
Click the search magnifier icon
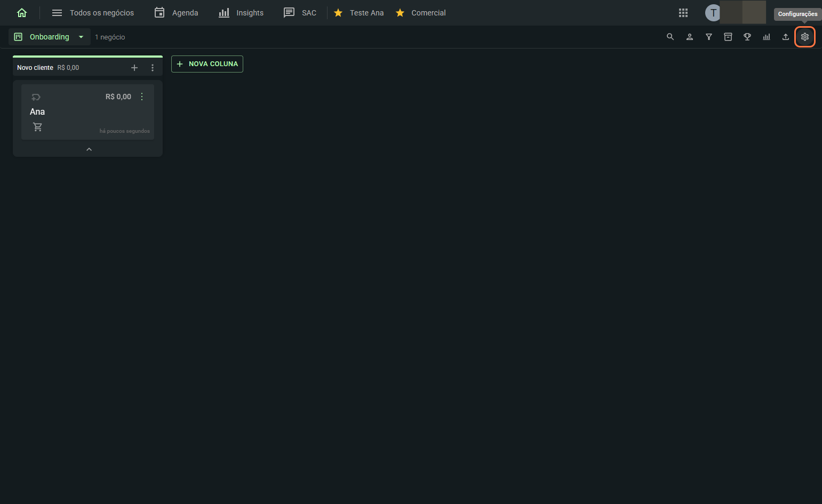(671, 37)
